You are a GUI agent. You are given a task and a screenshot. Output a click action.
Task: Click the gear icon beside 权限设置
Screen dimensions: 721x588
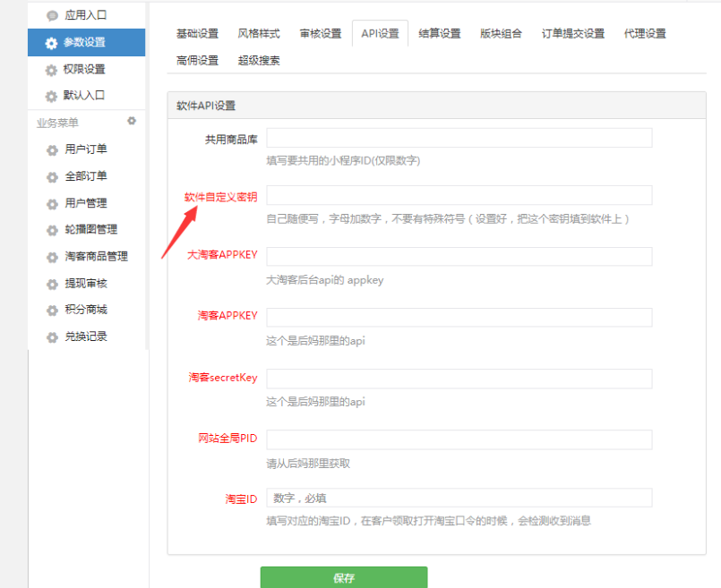click(52, 69)
